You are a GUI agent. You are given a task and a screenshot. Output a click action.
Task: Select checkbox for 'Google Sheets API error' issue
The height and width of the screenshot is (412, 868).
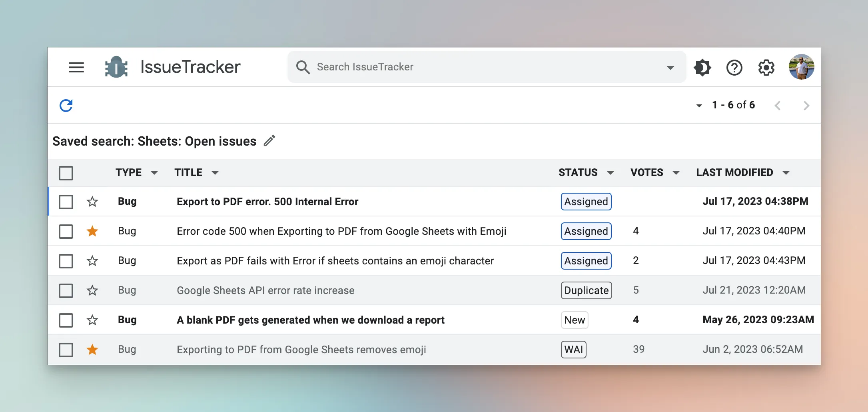coord(66,290)
